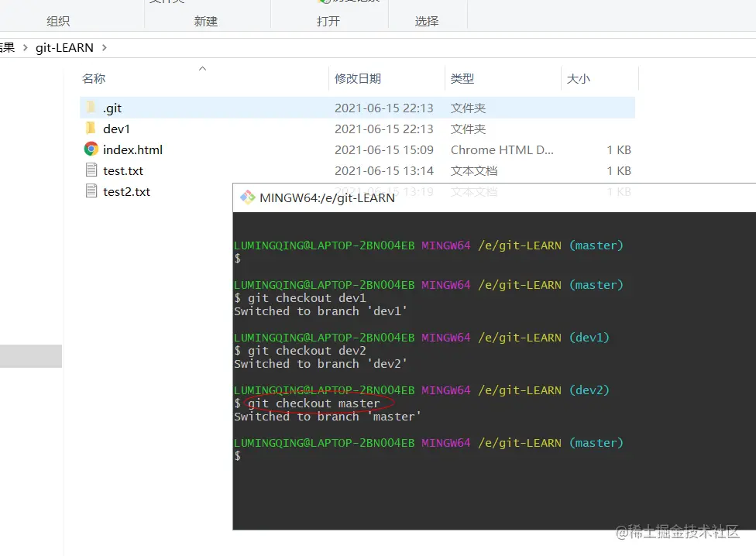Image resolution: width=756 pixels, height=556 pixels.
Task: Click 'Switched to branch 'dev1'' output
Action: [x=321, y=311]
